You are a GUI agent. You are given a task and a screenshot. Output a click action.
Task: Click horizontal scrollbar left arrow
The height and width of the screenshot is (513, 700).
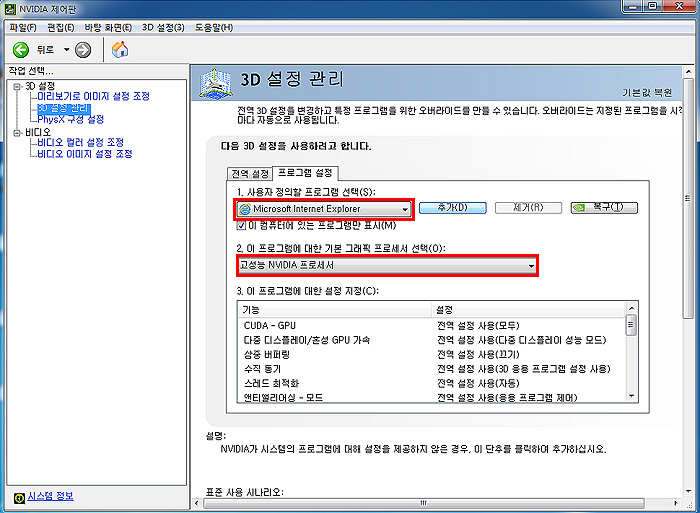pos(197,503)
